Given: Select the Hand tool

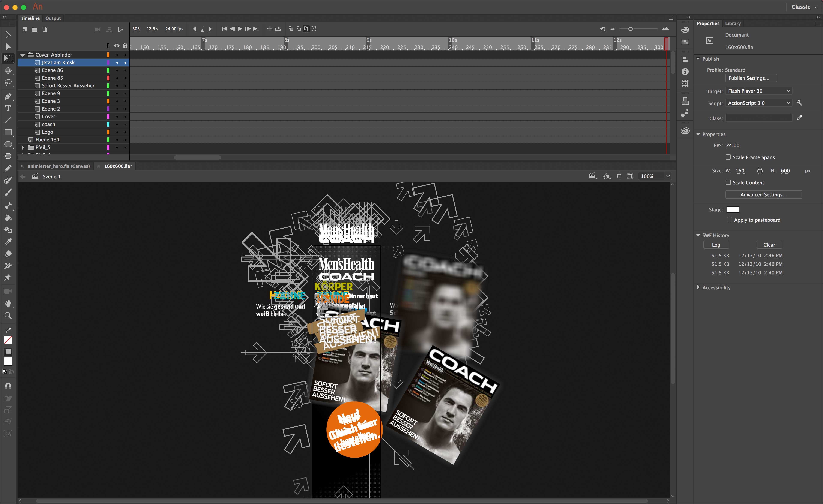Looking at the screenshot, I should (8, 303).
